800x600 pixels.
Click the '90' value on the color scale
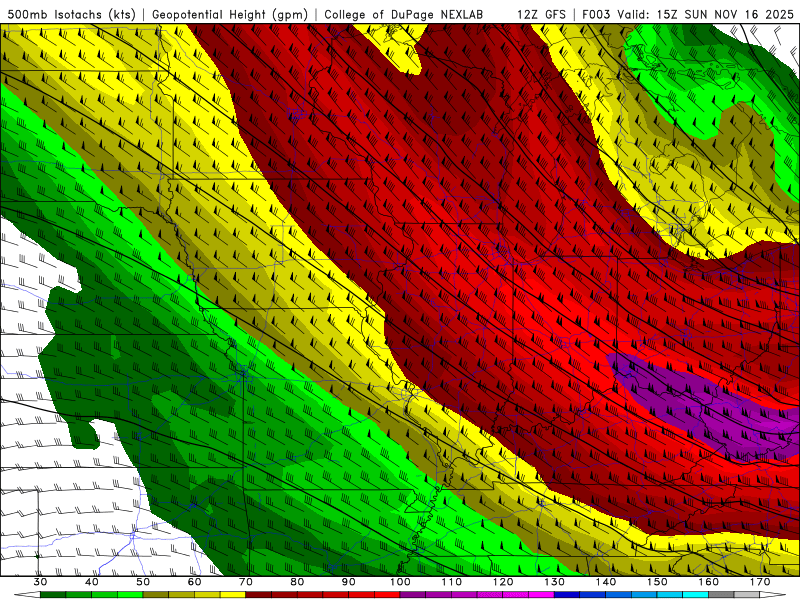point(348,582)
